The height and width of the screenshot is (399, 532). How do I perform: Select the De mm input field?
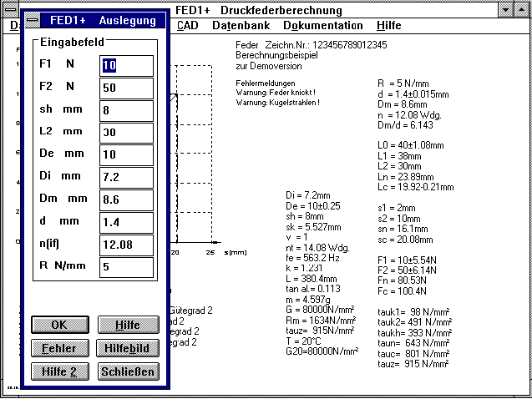coord(126,155)
